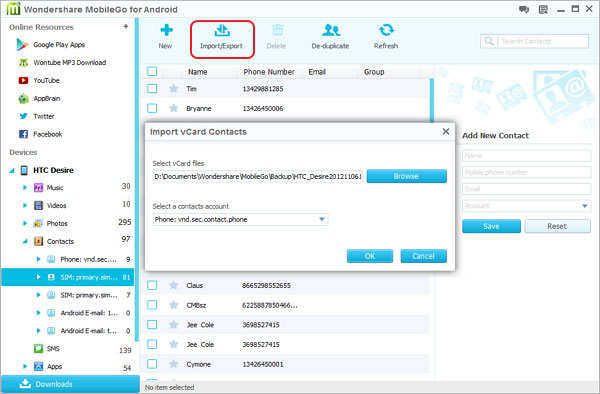Expand the Videos node arrow
This screenshot has height=394, width=600.
click(25, 205)
